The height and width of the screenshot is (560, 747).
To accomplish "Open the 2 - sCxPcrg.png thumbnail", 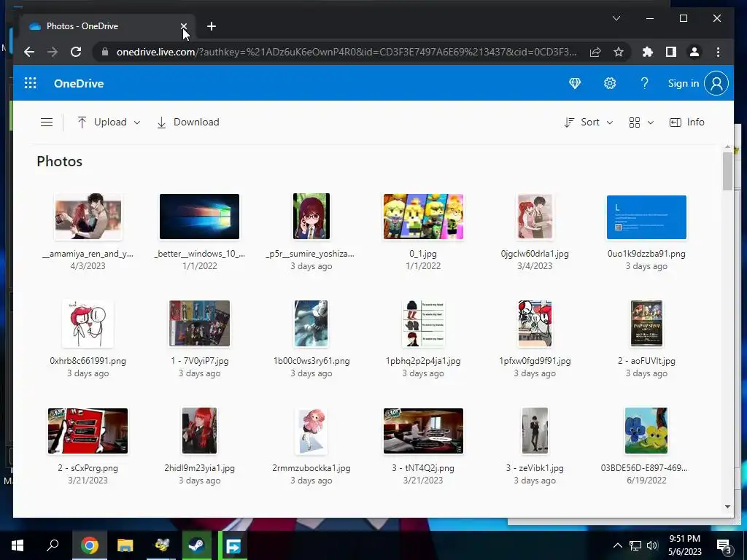I will 88,431.
